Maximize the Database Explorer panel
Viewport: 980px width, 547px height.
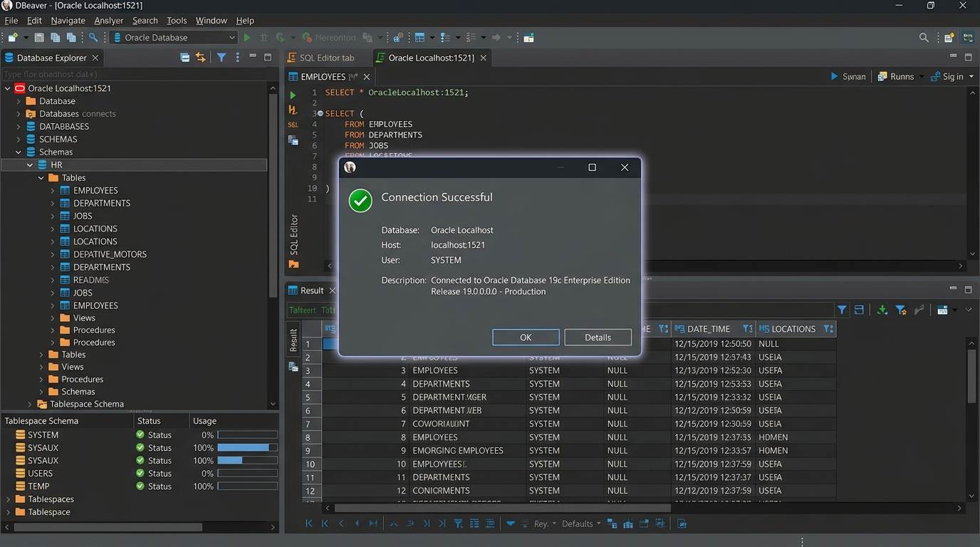click(268, 57)
